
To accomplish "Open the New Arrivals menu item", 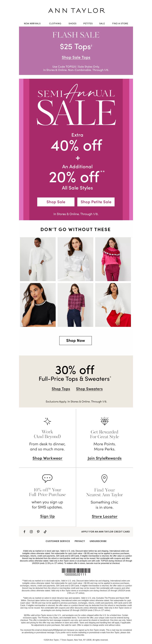I will pyautogui.click(x=32, y=24).
